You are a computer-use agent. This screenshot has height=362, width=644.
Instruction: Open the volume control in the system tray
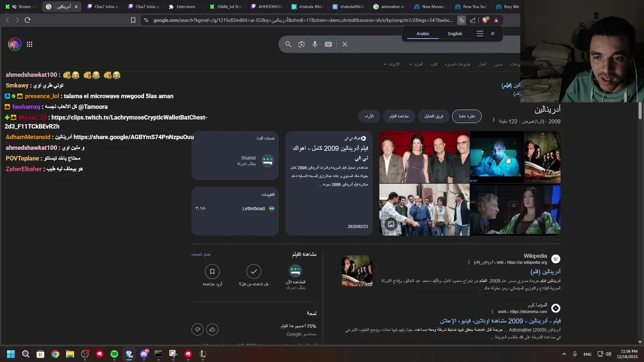609,354
